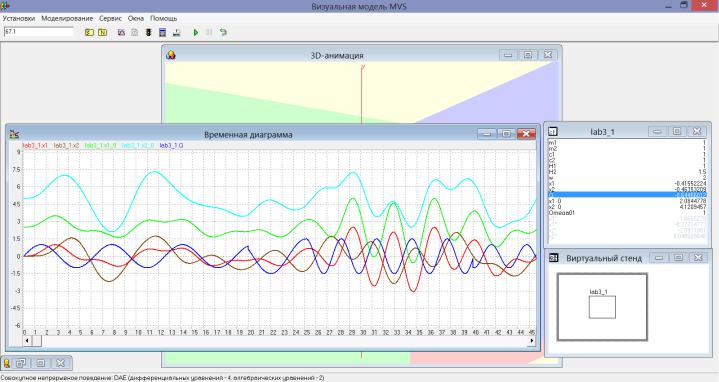Click the lab3_1 block in Виртуальный стенд

pos(602,307)
